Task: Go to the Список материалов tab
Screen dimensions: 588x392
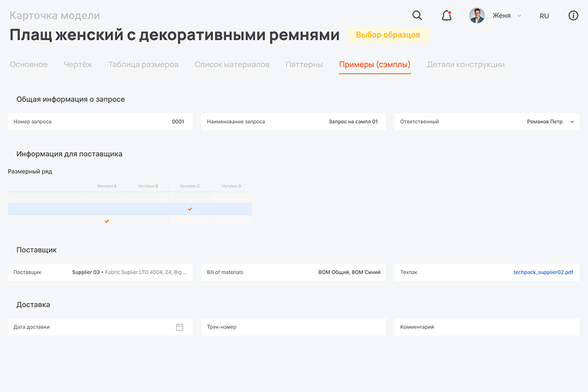Action: [x=232, y=64]
